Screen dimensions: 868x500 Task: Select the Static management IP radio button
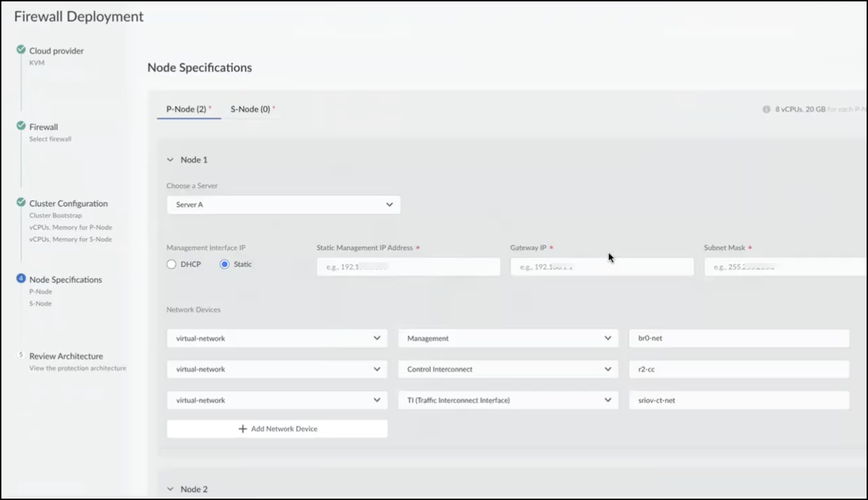pyautogui.click(x=224, y=264)
